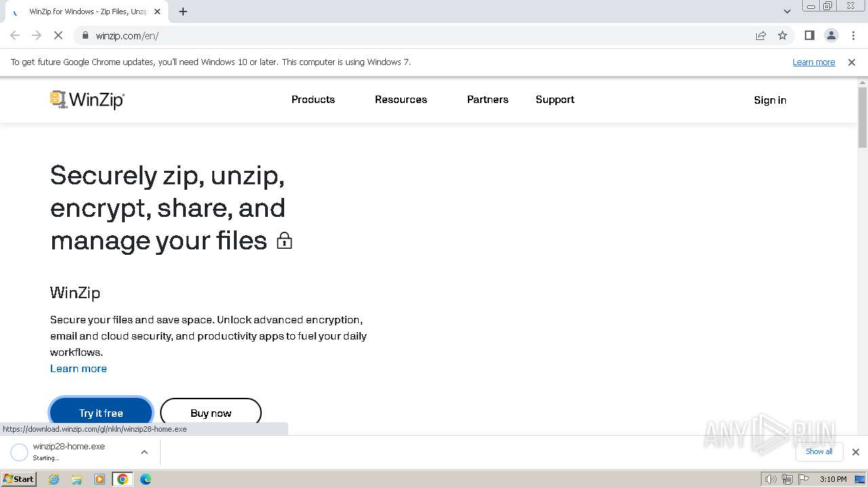Screen dimensions: 868x488
Task: Open the winzip28-home.exe download item
Action: click(x=69, y=452)
